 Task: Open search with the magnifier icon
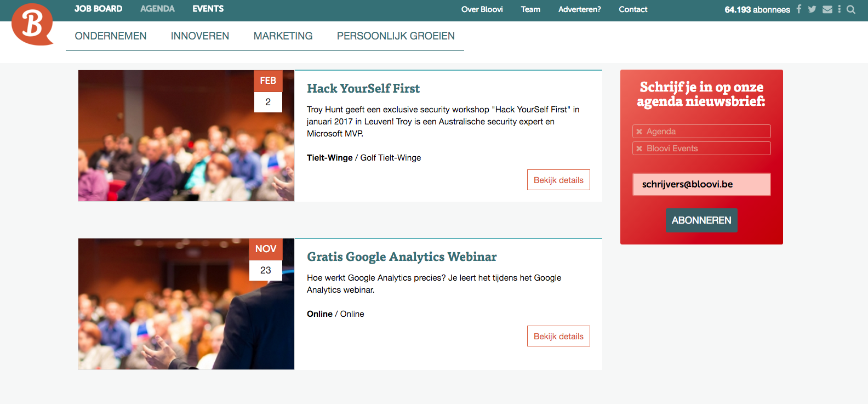[851, 9]
